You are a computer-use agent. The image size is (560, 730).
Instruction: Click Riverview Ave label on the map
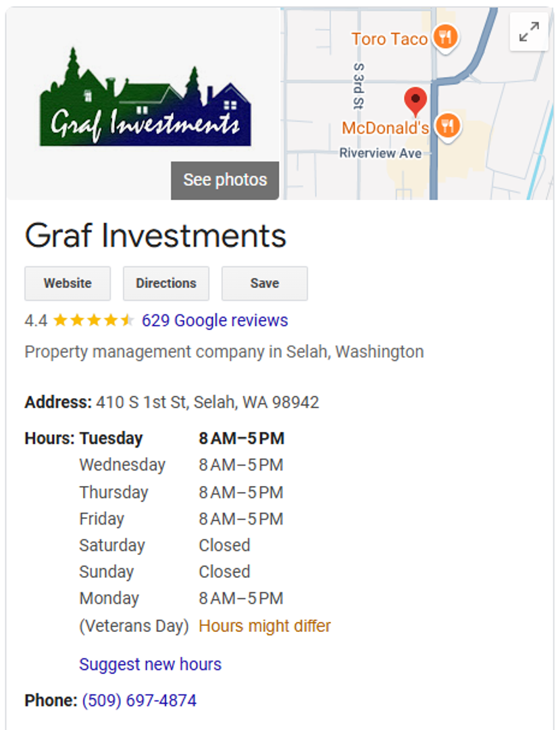click(x=380, y=153)
